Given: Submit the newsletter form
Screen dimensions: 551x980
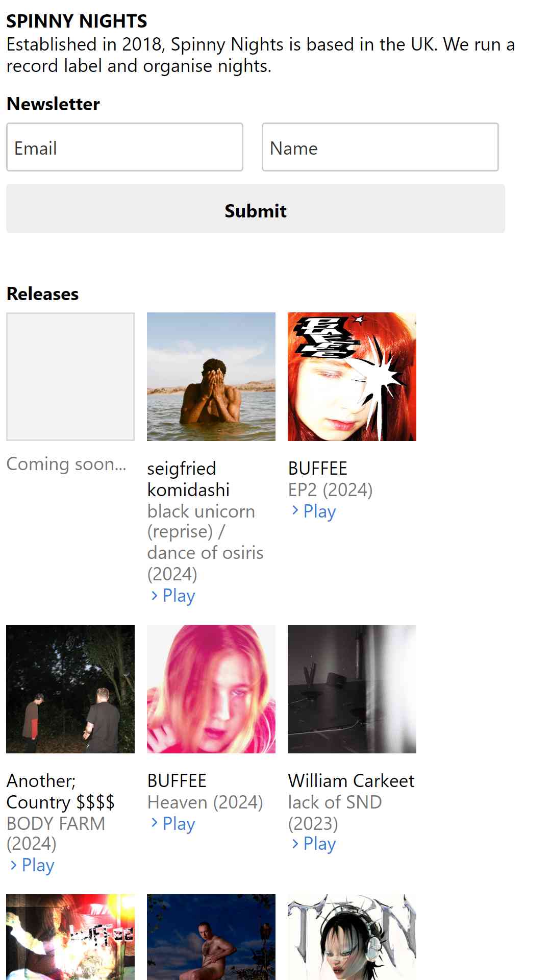Looking at the screenshot, I should tap(256, 208).
